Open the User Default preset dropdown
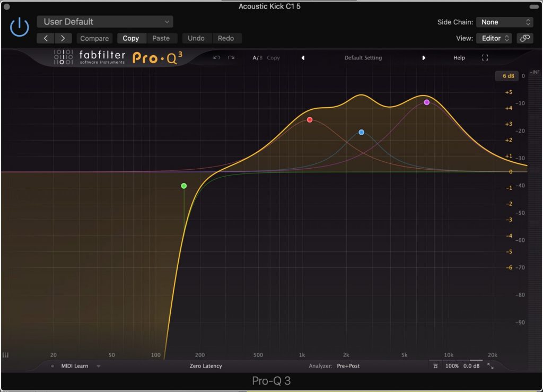 coord(105,22)
